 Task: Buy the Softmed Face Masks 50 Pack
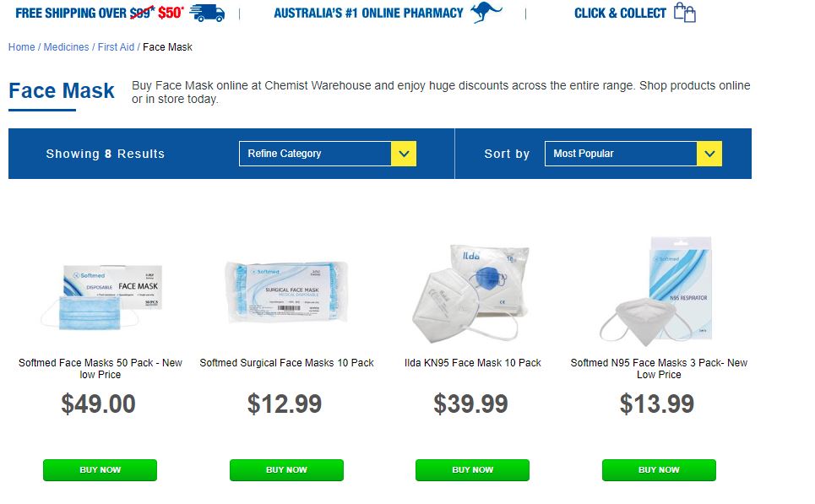click(100, 470)
